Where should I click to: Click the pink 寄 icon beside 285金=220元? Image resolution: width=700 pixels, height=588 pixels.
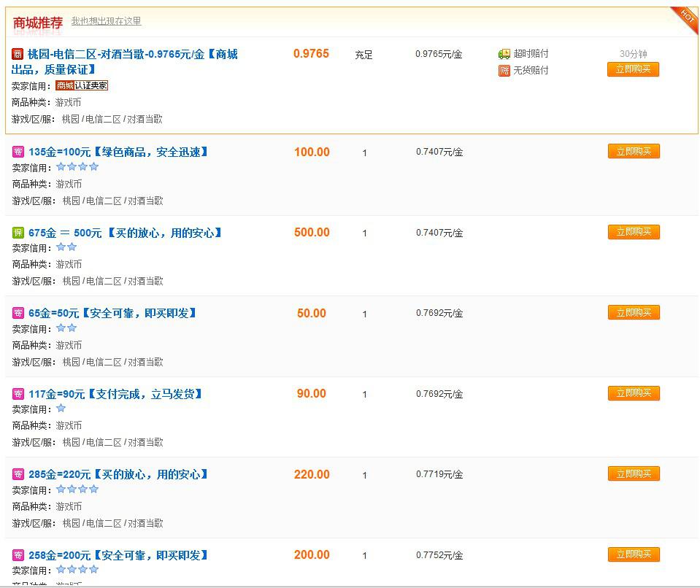coord(18,473)
